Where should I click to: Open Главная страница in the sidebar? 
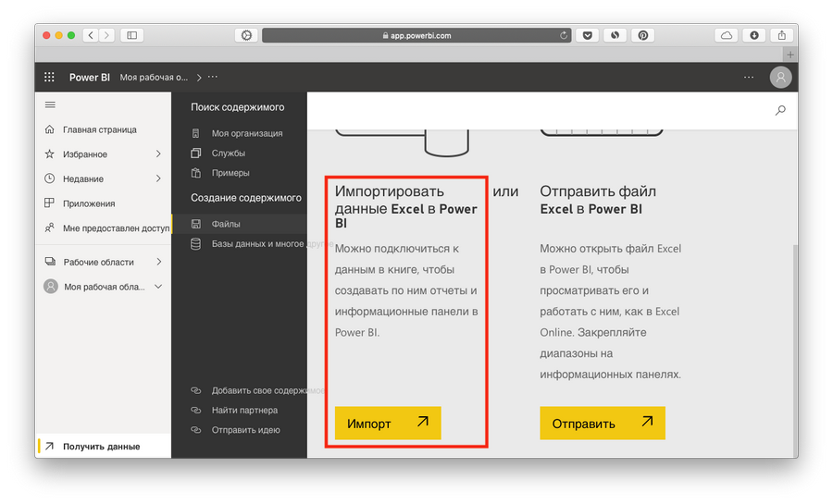pos(99,129)
